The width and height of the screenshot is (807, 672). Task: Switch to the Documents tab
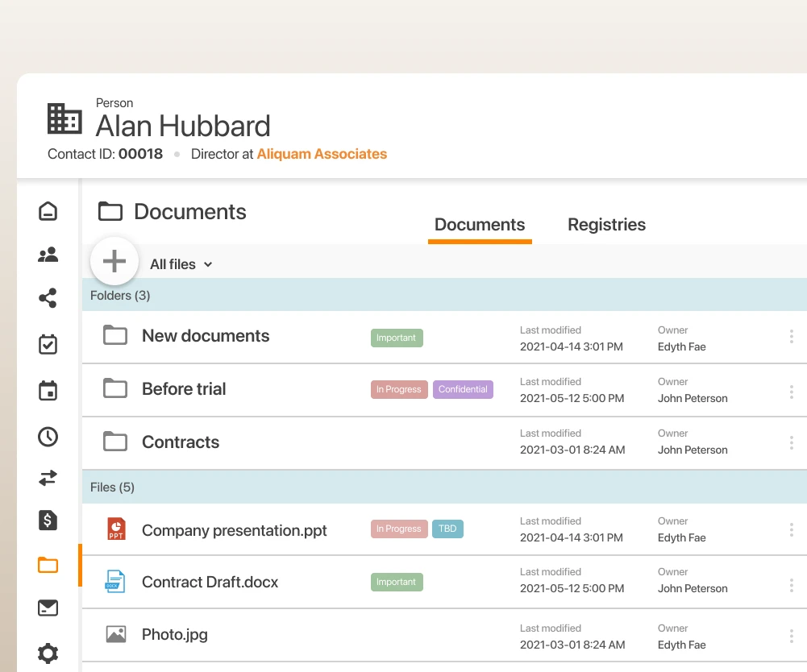480,225
